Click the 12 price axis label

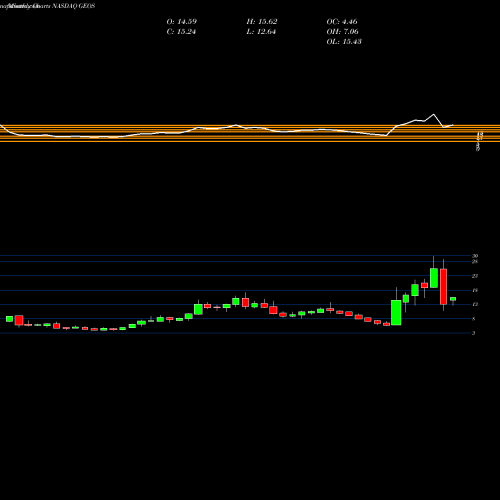(x=475, y=304)
